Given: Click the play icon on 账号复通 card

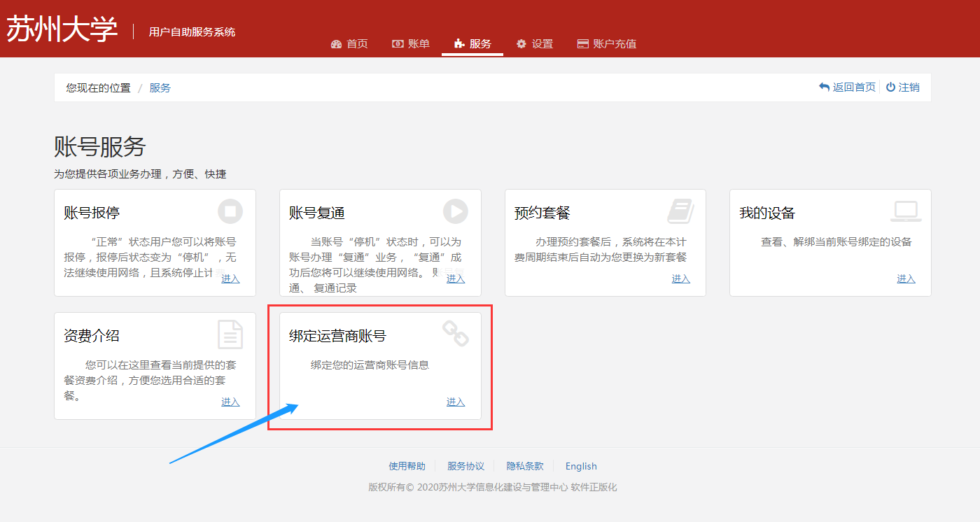Looking at the screenshot, I should (456, 211).
